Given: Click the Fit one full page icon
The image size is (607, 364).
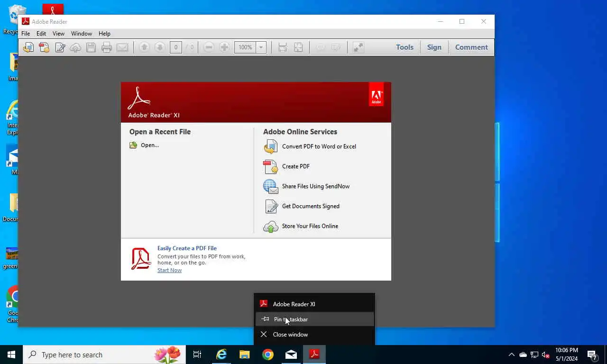Looking at the screenshot, I should click(x=298, y=47).
